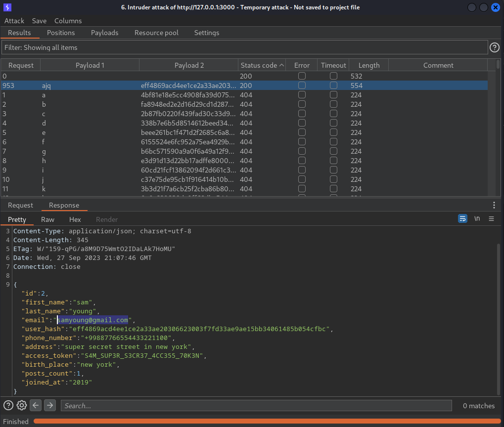This screenshot has height=427, width=504.
Task: Toggle the word wrap icon in response viewer
Action: point(462,219)
